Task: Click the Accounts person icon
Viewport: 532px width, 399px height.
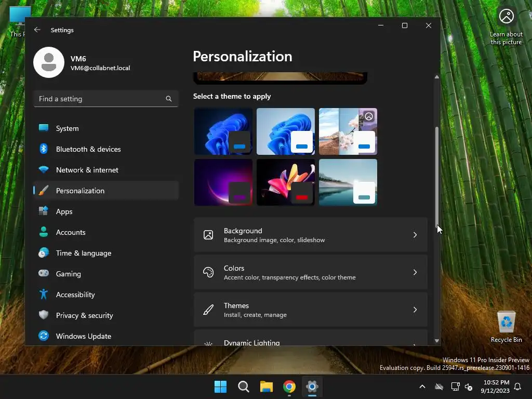Action: coord(44,232)
